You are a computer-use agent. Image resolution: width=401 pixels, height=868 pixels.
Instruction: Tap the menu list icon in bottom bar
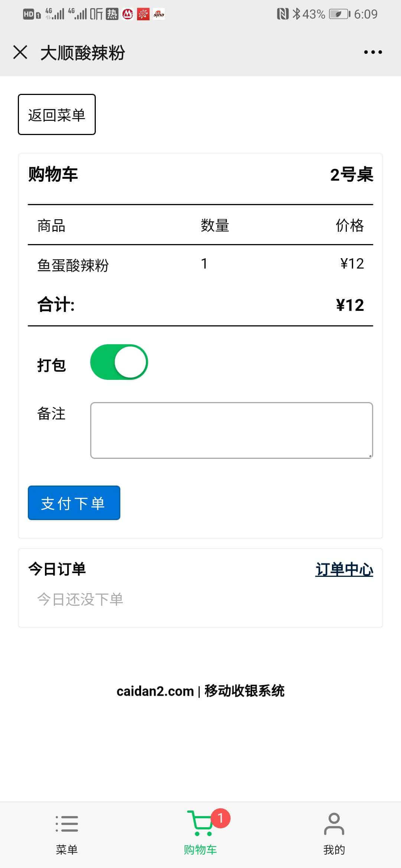67,823
